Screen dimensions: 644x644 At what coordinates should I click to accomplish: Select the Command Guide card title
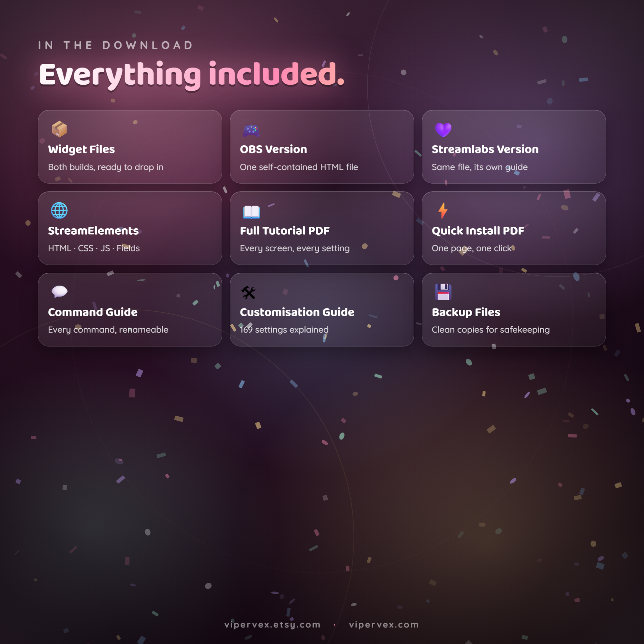tap(93, 312)
